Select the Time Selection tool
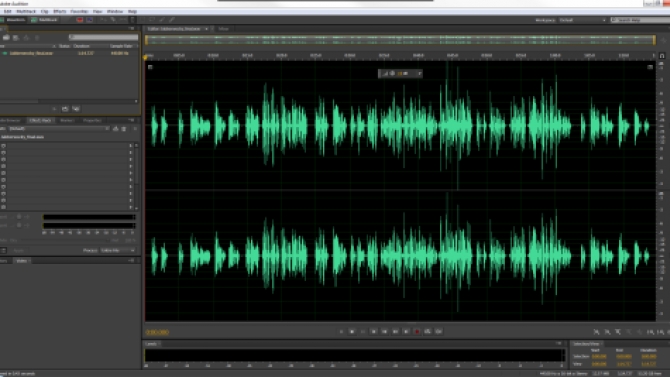The width and height of the screenshot is (670, 377). click(132, 20)
